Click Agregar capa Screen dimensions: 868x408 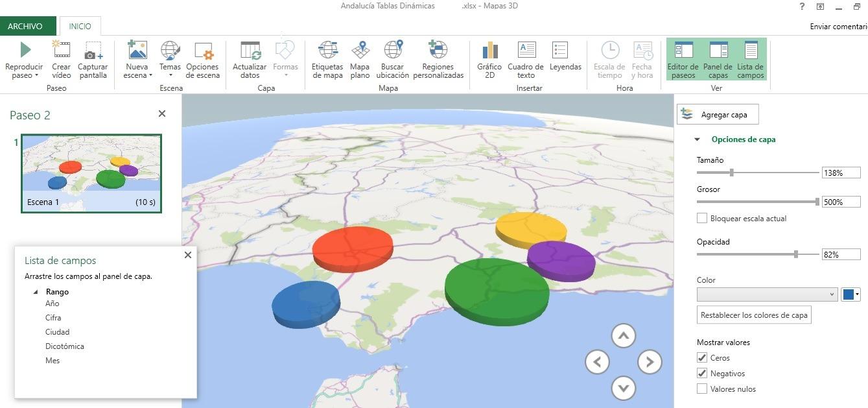point(718,114)
